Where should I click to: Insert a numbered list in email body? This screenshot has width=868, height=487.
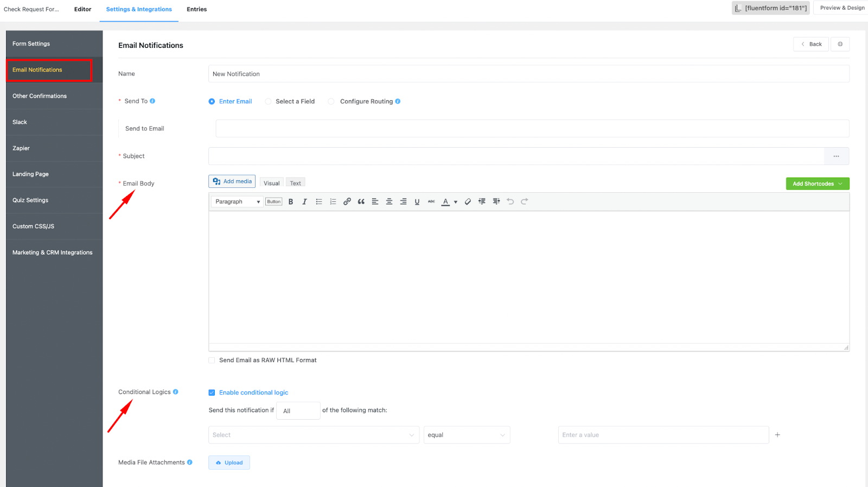tap(333, 201)
